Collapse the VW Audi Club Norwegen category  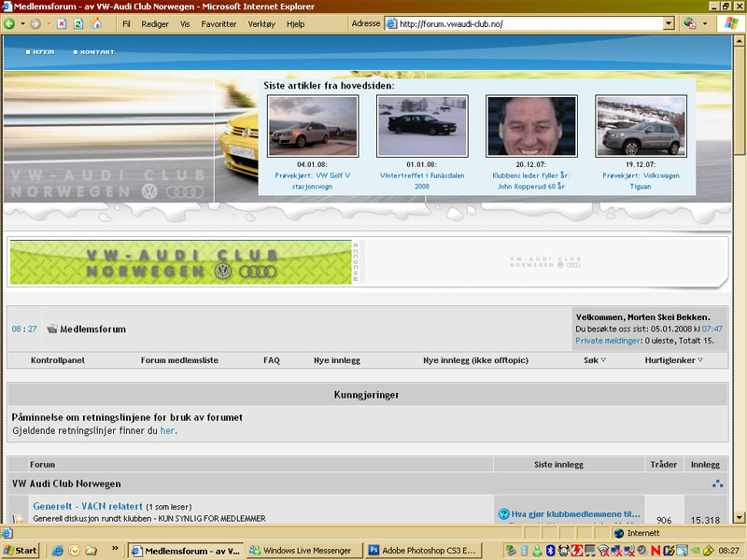(717, 483)
